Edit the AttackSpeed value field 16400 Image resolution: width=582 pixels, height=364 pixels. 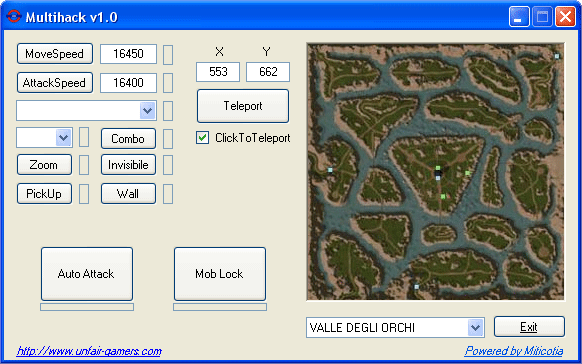pos(128,83)
